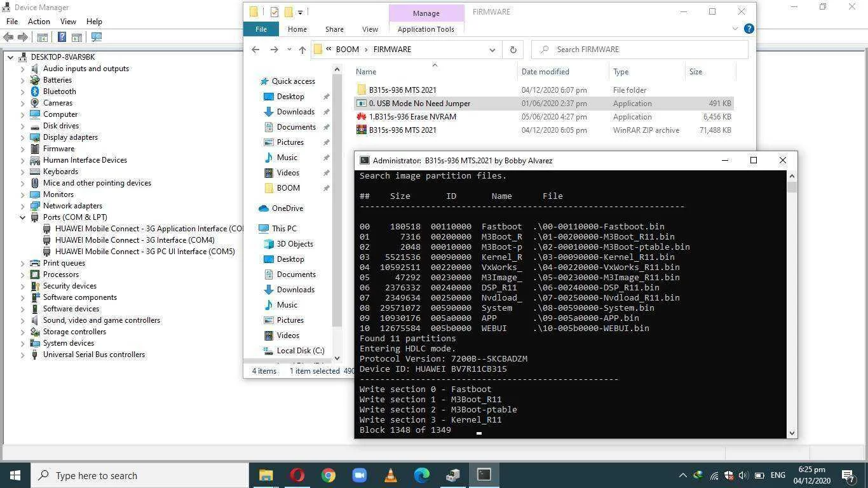Open the Opera browser from the taskbar
Screen dimensions: 868x488
(297, 475)
